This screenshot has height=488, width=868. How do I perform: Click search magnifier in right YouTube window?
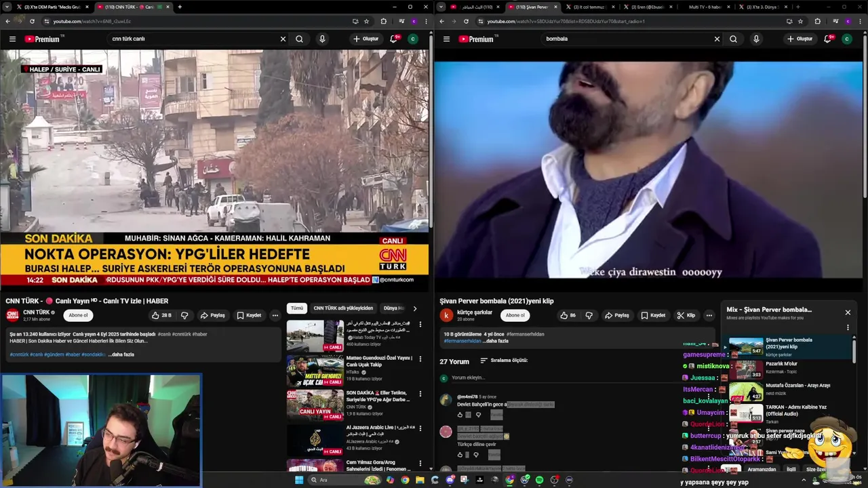(x=733, y=39)
